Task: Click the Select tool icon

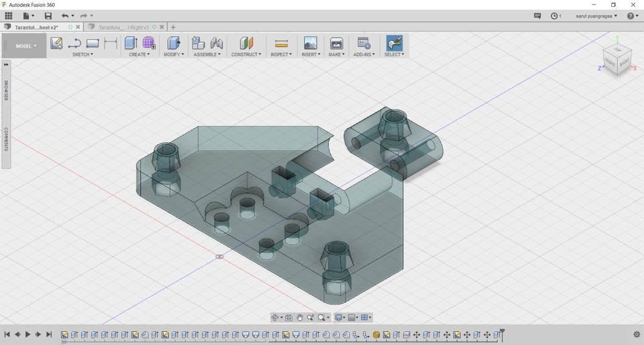Action: tap(394, 43)
